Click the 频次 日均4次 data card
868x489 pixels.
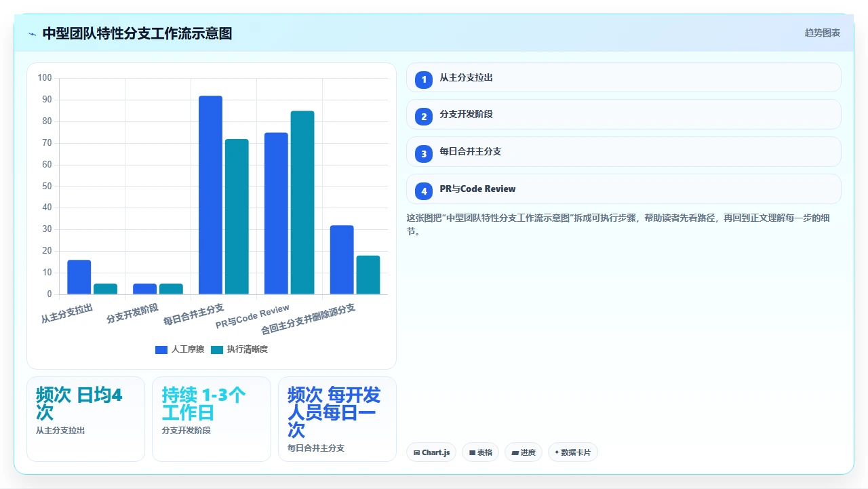[85, 419]
